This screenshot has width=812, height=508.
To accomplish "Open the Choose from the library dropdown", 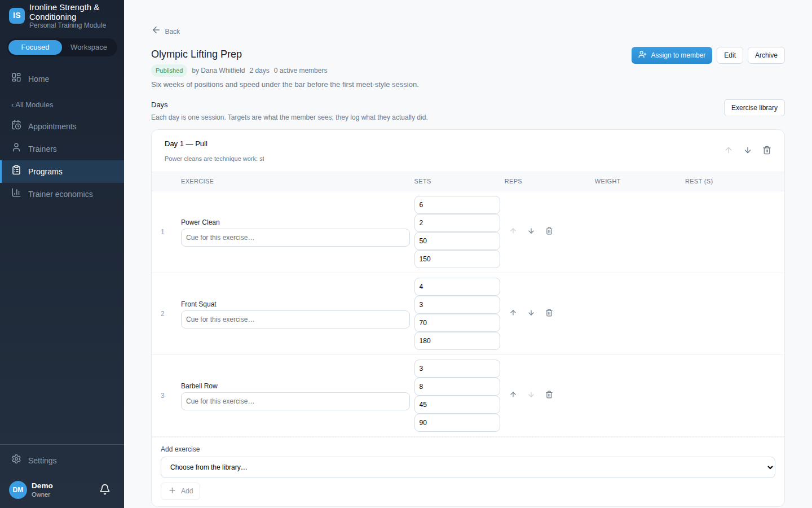I will pyautogui.click(x=468, y=467).
